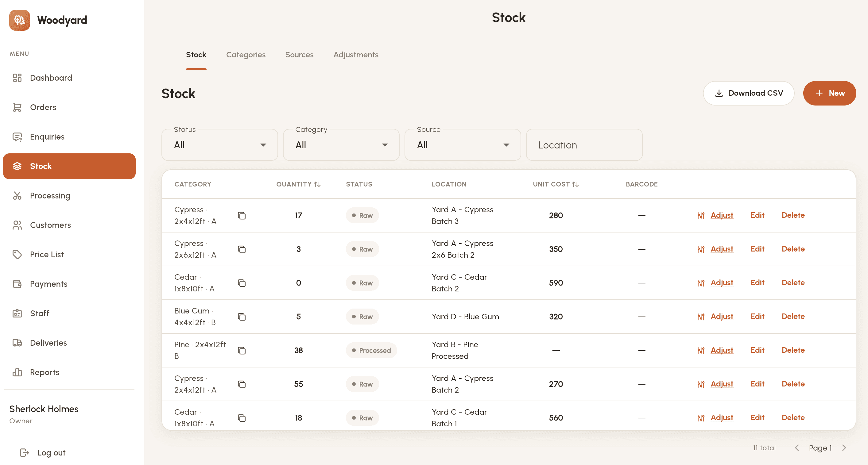Adjust Cedar Batch 1 stock
The height and width of the screenshot is (465, 868).
point(715,417)
